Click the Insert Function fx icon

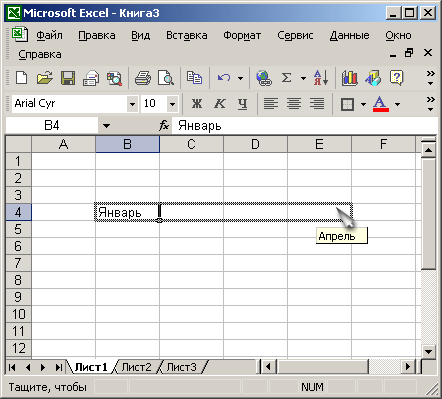point(164,126)
